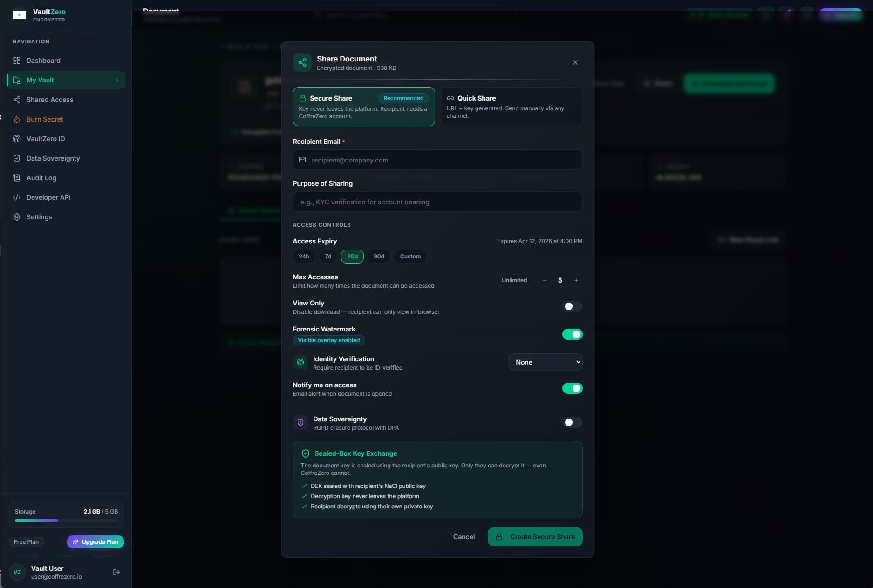Click the Dashboard grid icon in sidebar

(x=17, y=61)
